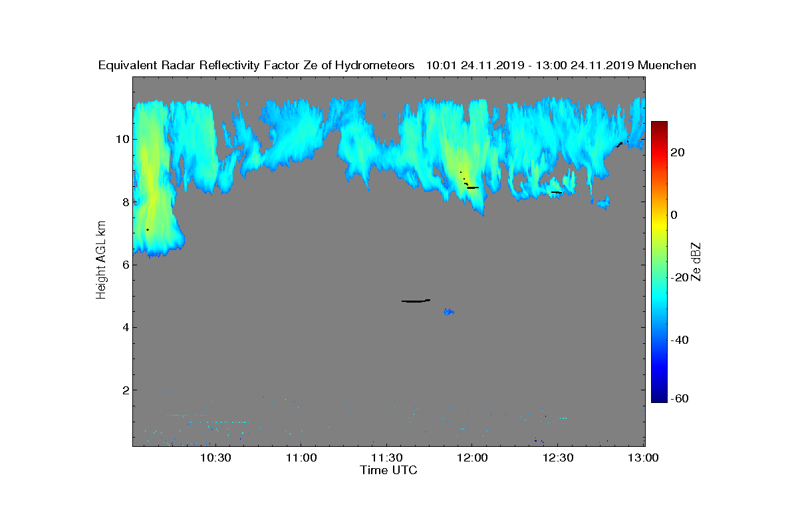Select the 12:00 time tick label
The height and width of the screenshot is (532, 798).
(472, 458)
